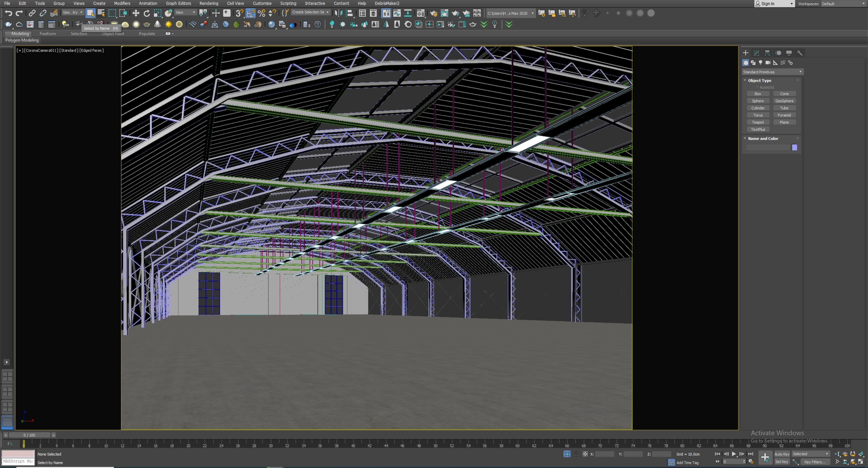Click the Teapot primitive button
This screenshot has width=868, height=468.
(758, 122)
